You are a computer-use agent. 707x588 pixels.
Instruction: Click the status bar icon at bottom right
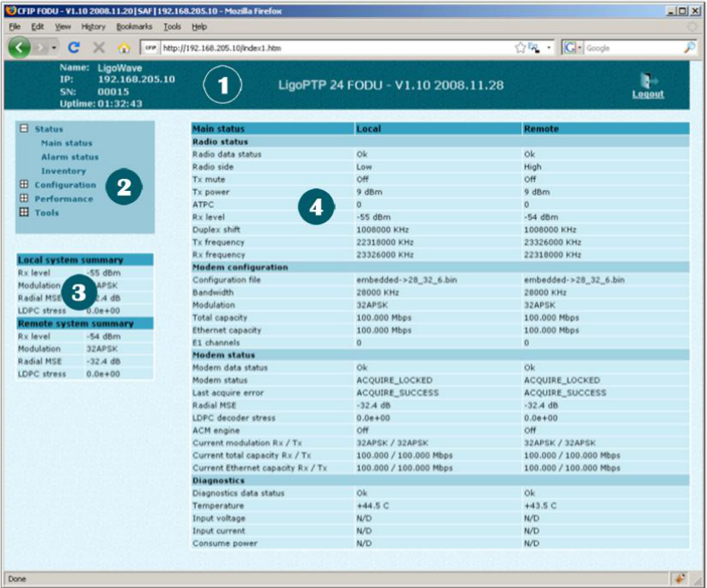coord(681,579)
